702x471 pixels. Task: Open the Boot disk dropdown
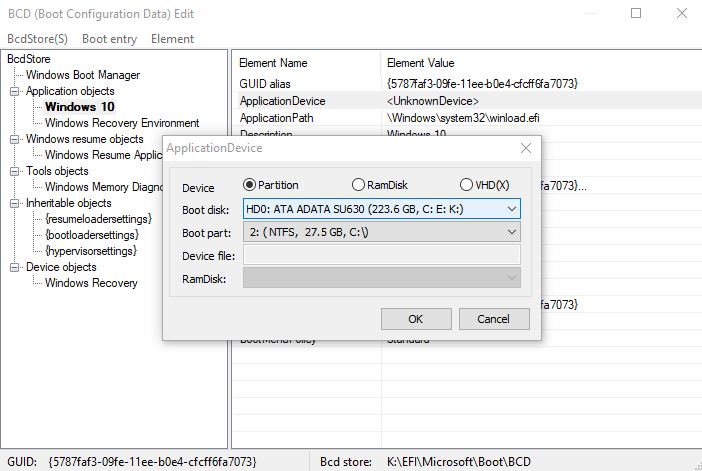pos(381,209)
